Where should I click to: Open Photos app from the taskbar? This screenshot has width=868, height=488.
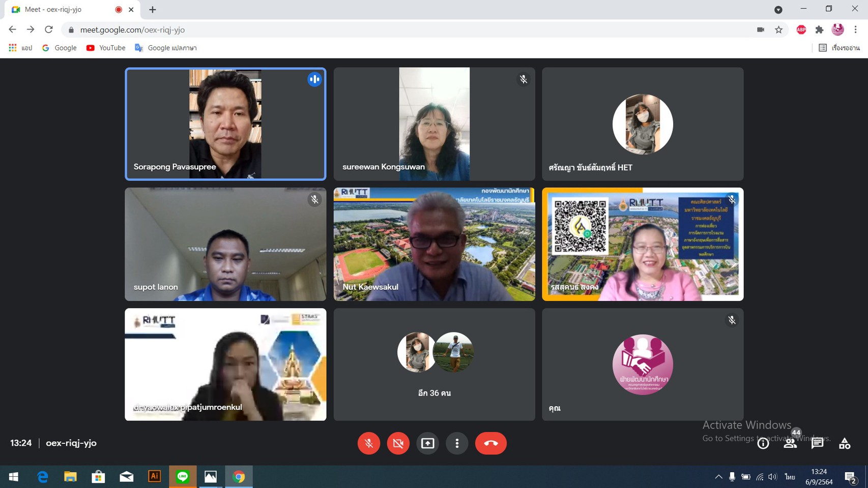(x=211, y=477)
